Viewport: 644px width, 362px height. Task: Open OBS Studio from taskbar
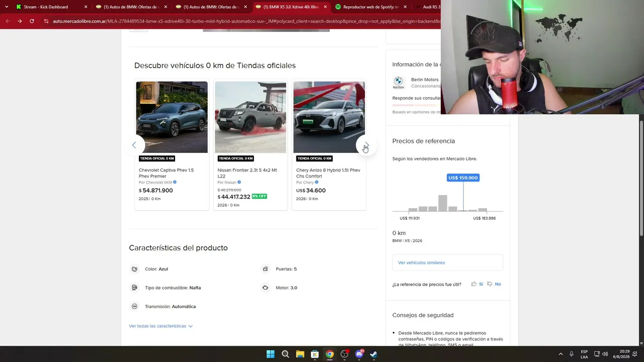[344, 354]
